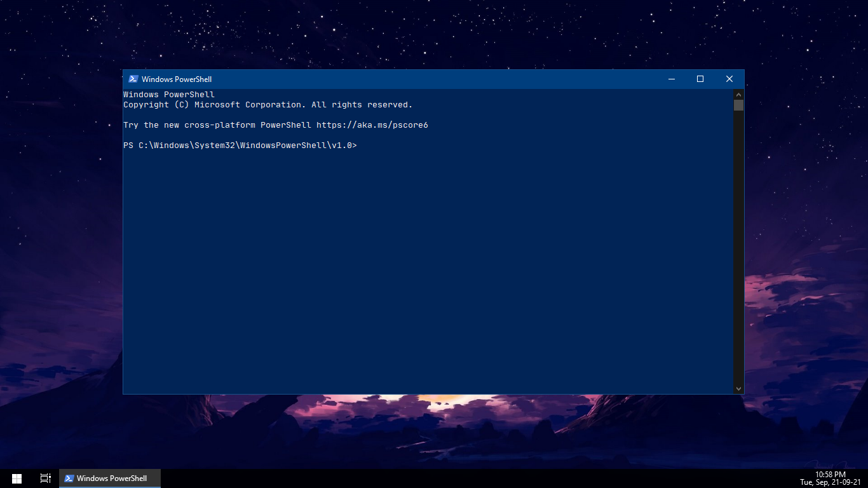Screen dimensions: 868x488
Task: Click the PS C:\Windows\System32 prompt line
Action: point(240,146)
